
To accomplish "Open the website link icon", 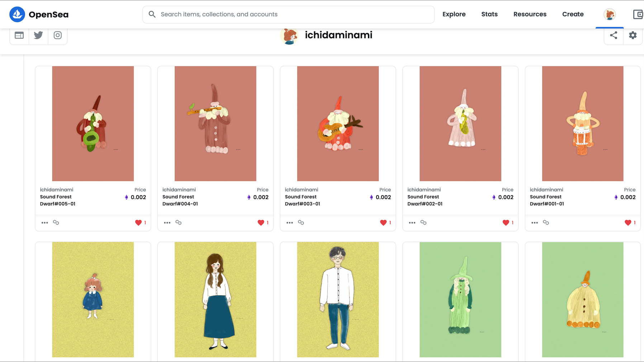I will [x=19, y=35].
